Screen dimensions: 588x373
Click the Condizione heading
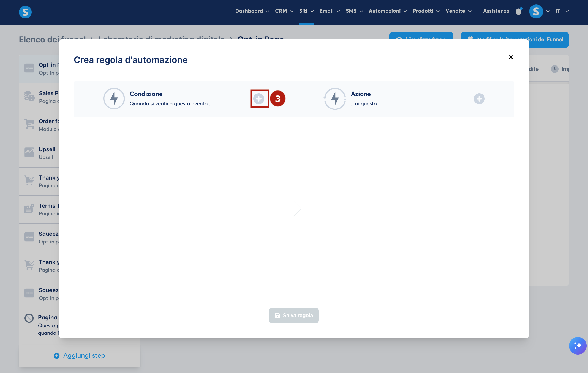point(146,94)
